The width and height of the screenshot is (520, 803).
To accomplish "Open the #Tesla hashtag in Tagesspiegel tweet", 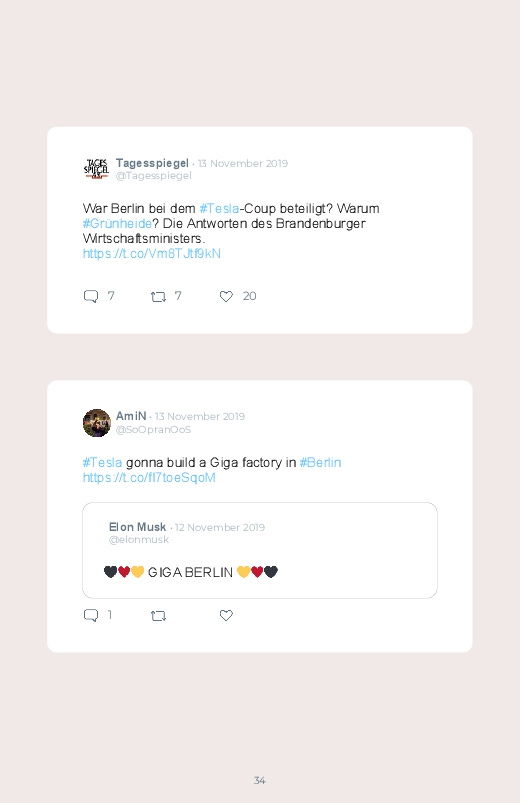I will pos(219,208).
